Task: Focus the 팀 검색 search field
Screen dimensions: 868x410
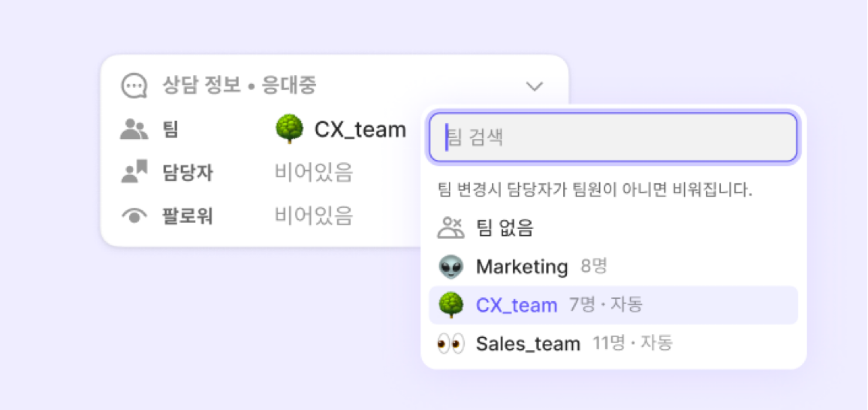Action: pos(613,137)
